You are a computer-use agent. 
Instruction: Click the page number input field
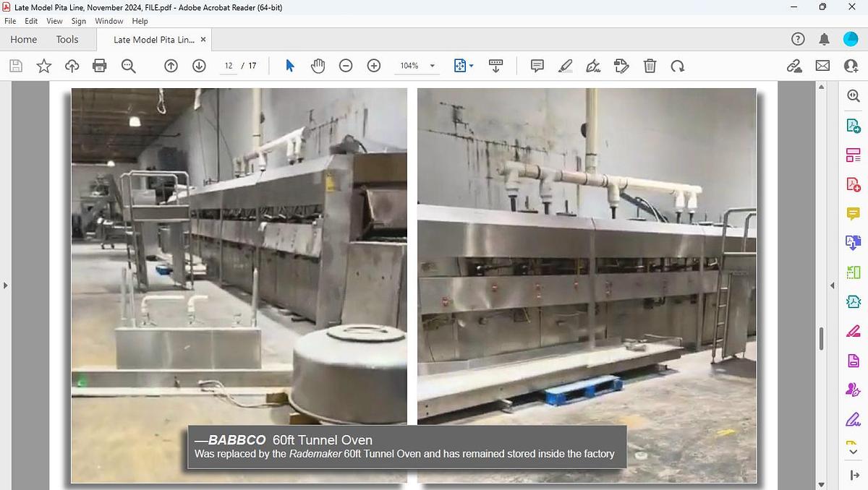click(x=228, y=65)
